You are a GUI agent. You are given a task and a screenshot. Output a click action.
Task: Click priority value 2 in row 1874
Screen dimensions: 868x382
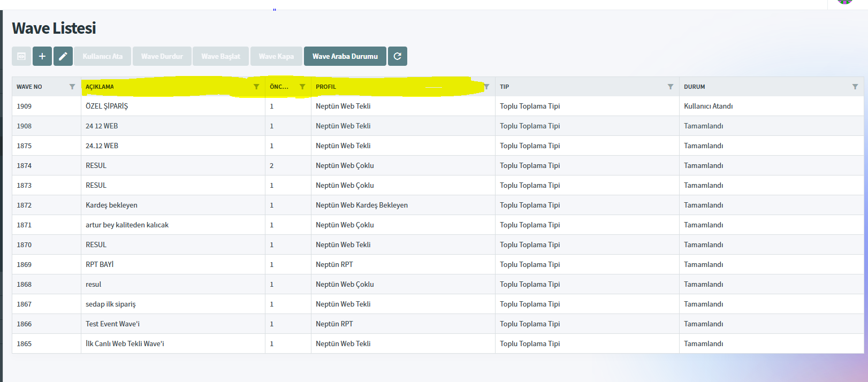tap(272, 165)
